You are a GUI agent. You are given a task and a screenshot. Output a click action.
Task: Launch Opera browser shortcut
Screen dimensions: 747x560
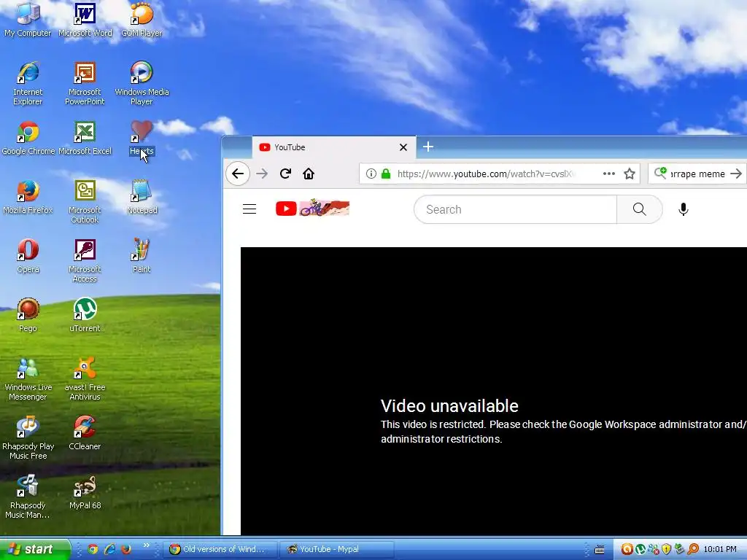tap(28, 256)
